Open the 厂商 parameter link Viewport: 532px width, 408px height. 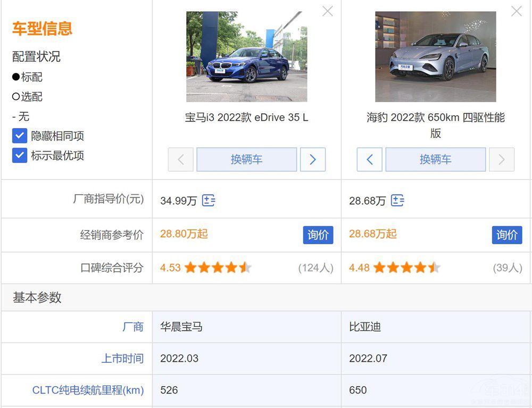(x=133, y=327)
